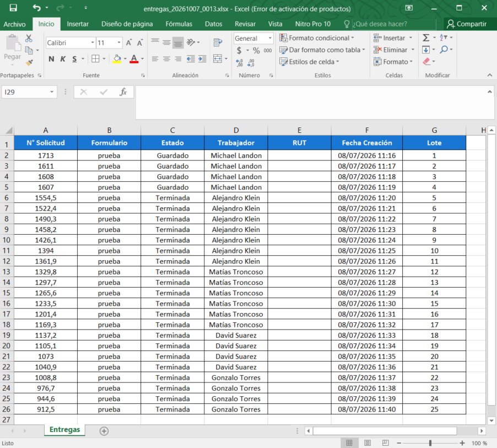This screenshot has height=448, width=497.
Task: Click the Save icon in the title bar
Action: coord(13,8)
